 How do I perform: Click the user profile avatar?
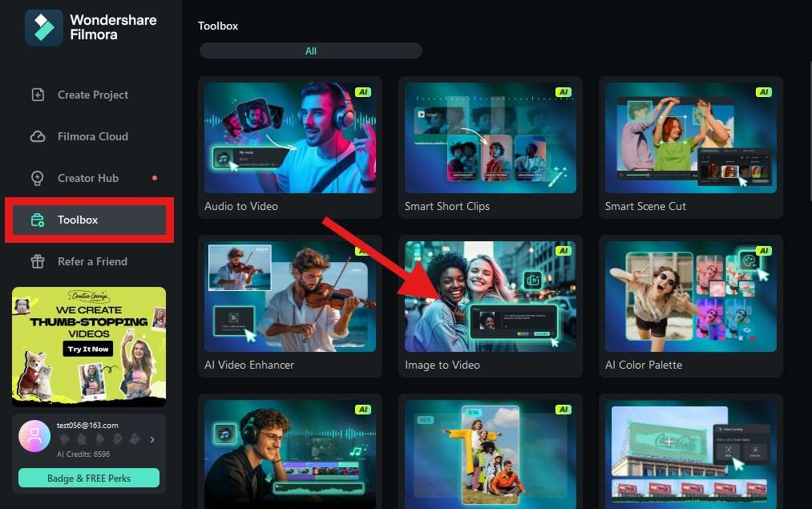point(34,436)
